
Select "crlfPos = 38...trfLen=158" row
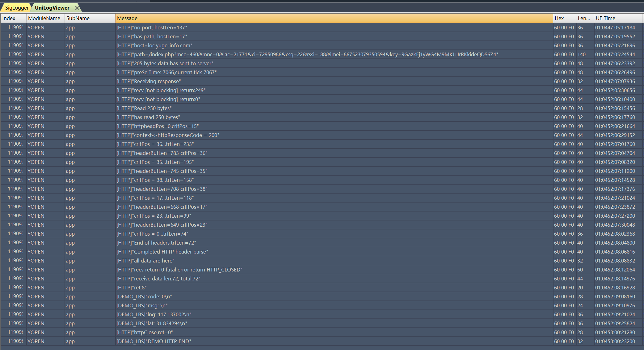coord(321,180)
